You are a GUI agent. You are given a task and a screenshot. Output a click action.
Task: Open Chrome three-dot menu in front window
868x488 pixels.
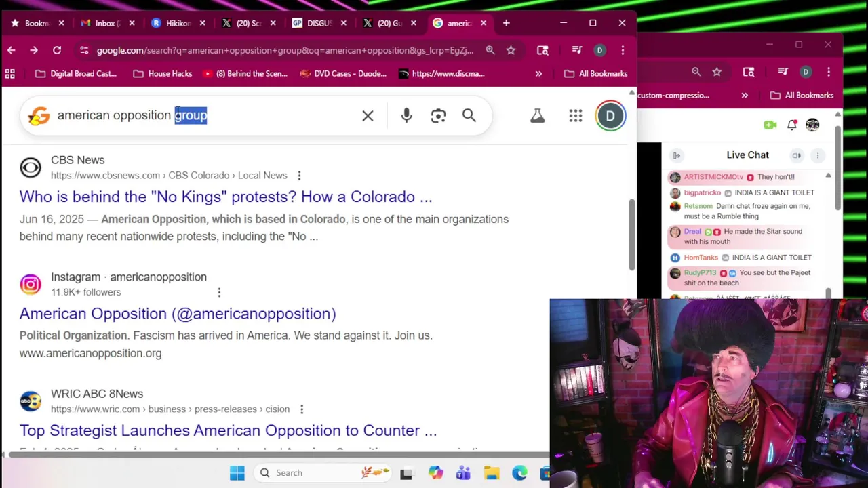tap(622, 50)
